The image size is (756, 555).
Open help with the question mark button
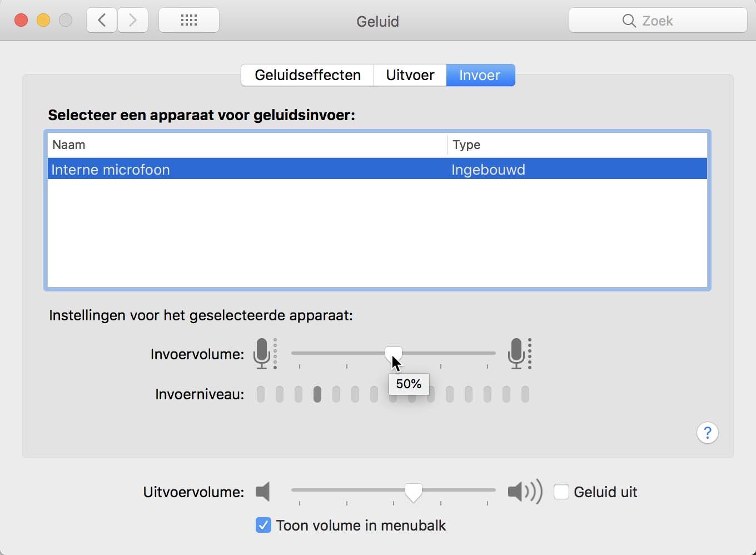coord(707,433)
